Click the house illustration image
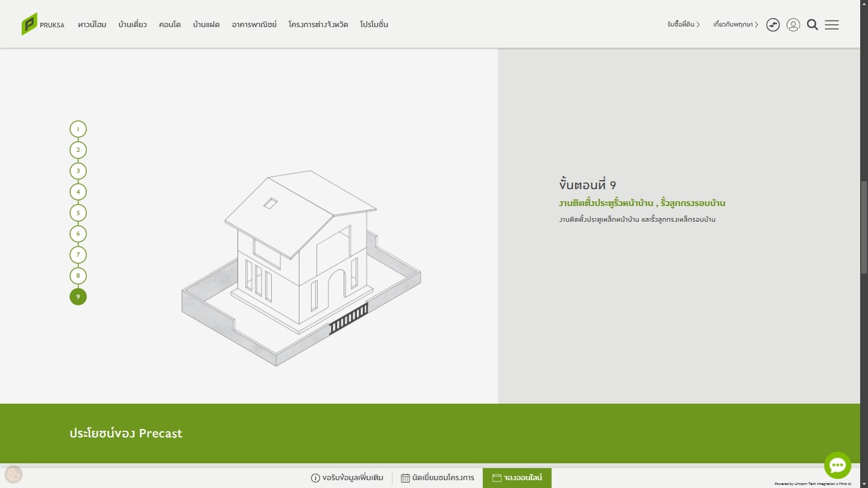This screenshot has width=868, height=488. coord(301,268)
